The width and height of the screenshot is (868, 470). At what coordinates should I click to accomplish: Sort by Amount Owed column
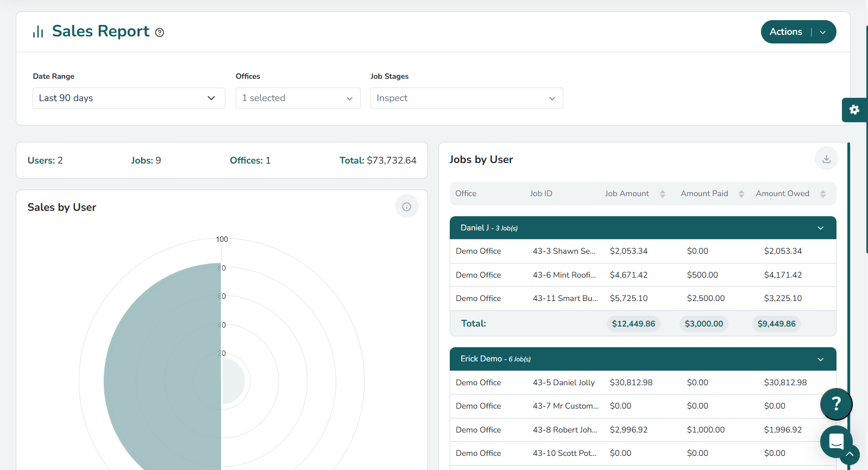click(x=822, y=194)
